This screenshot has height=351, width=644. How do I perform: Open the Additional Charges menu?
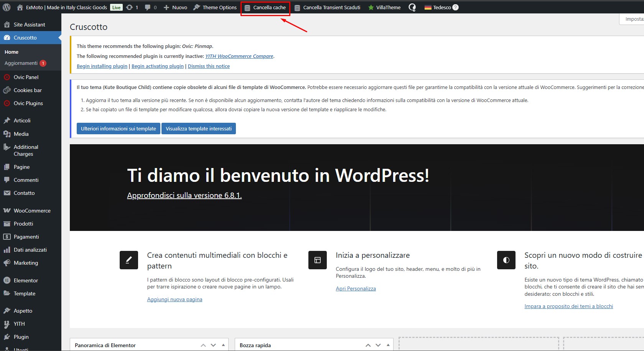(x=31, y=150)
